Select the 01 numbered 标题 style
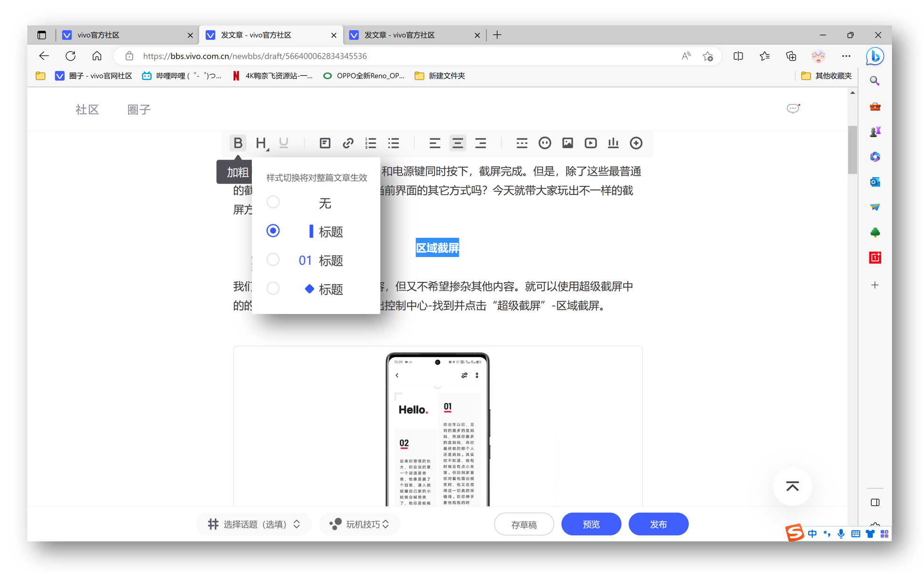The width and height of the screenshot is (924, 572). [x=273, y=259]
